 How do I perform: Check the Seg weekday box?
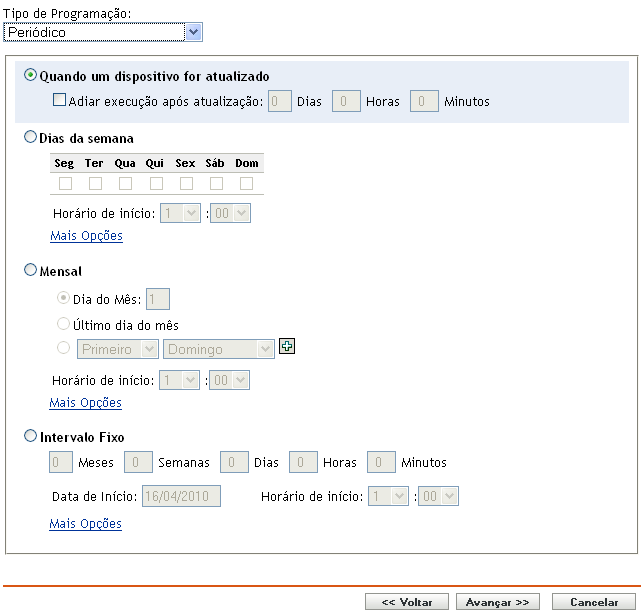point(65,183)
